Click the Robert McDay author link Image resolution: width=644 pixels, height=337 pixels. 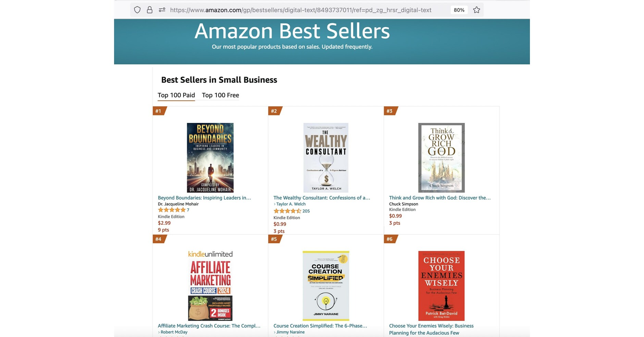(x=174, y=332)
